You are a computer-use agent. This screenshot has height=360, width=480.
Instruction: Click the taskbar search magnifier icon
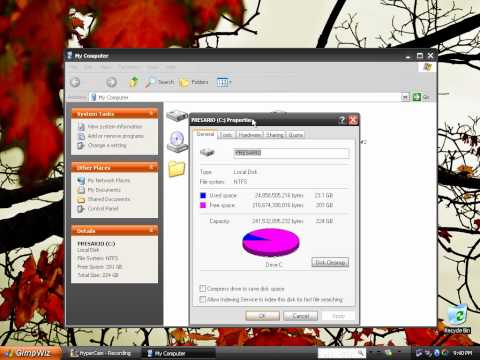(x=361, y=352)
